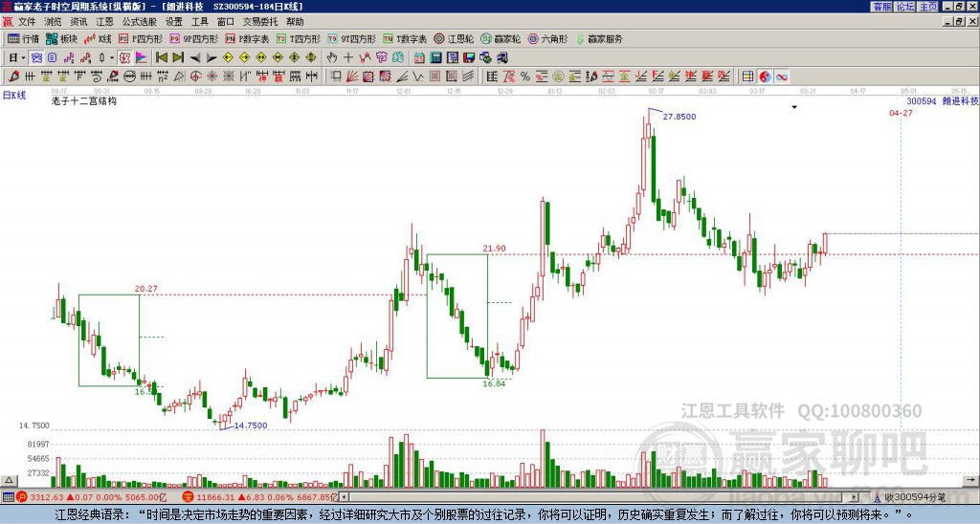Open 赢家服务 with dollar icon

click(599, 38)
